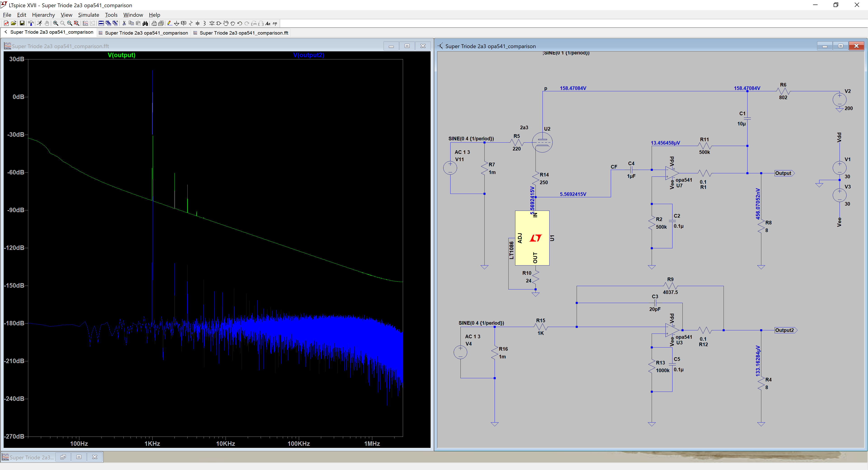868x470 pixels.
Task: Maximize the FFT plot sub-window
Action: [407, 46]
